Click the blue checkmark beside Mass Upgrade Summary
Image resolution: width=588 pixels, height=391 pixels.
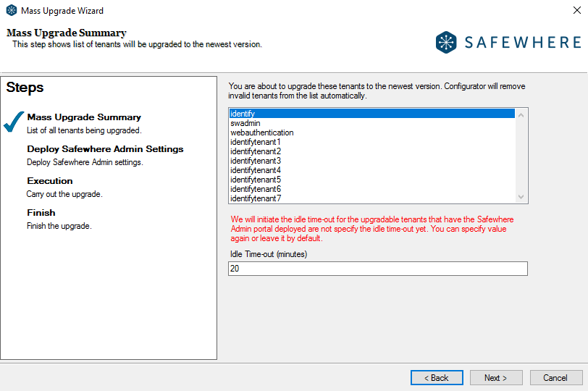[x=14, y=122]
